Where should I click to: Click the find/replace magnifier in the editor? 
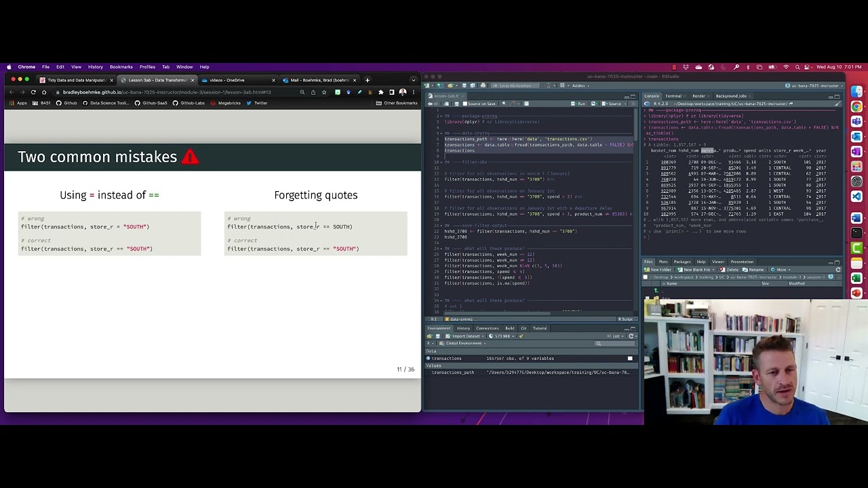tap(504, 104)
